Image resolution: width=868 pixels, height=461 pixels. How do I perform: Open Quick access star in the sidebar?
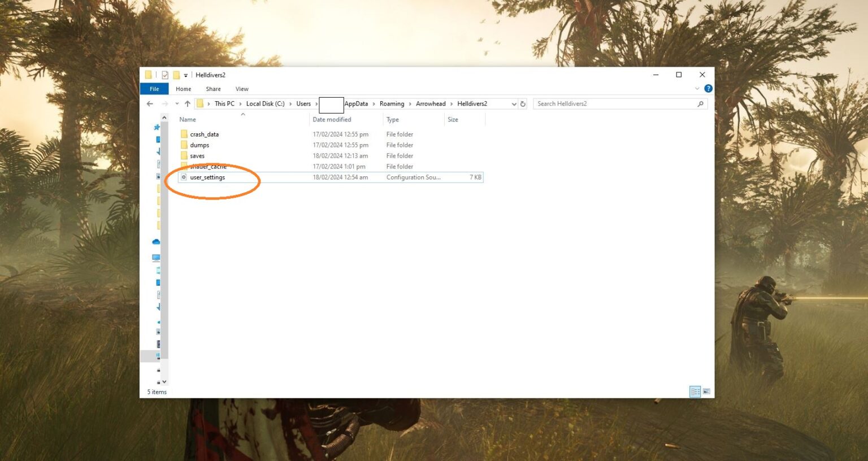157,127
